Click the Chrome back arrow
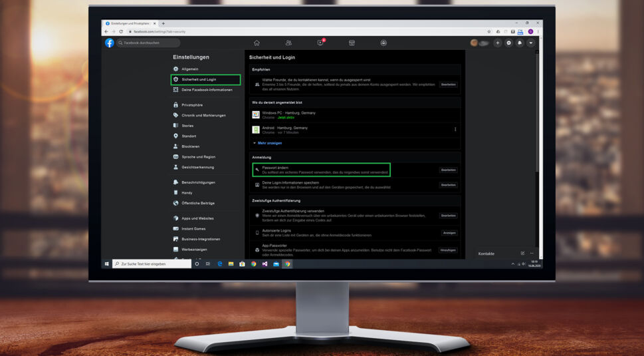Viewport: 644px width, 356px height. (106, 32)
